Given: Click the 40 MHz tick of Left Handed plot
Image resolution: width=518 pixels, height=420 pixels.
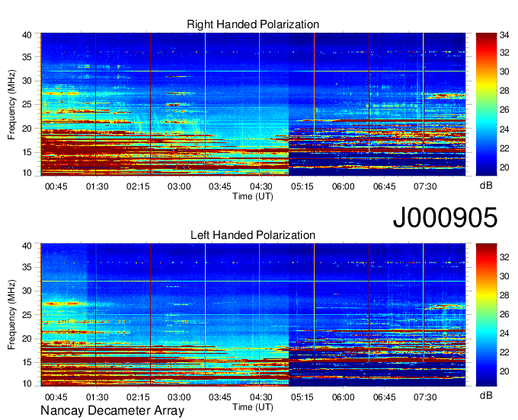Looking at the screenshot, I should click(x=27, y=246).
